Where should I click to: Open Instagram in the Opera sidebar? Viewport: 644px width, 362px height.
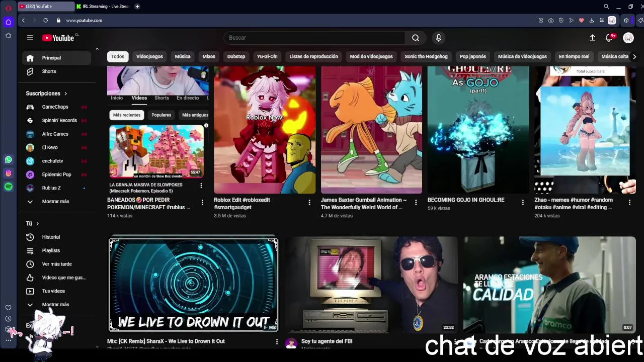tap(8, 173)
